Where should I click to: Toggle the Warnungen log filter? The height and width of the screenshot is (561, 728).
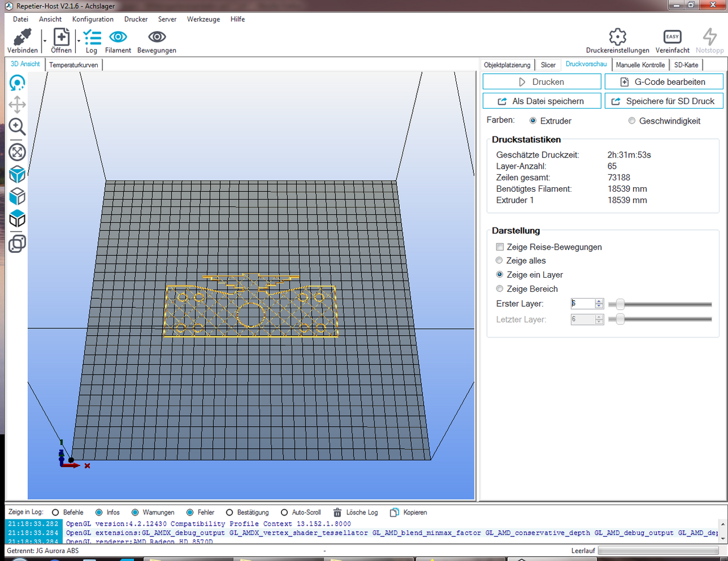pyautogui.click(x=135, y=512)
